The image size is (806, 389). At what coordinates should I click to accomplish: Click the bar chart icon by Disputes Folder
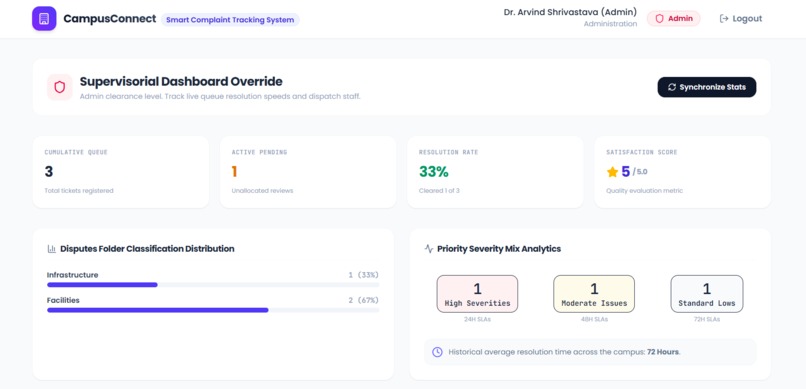(51, 249)
